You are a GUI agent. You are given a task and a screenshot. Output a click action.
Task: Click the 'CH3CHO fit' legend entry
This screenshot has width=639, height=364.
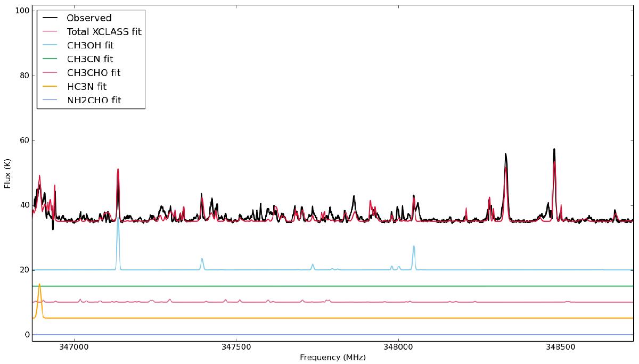[x=94, y=73]
